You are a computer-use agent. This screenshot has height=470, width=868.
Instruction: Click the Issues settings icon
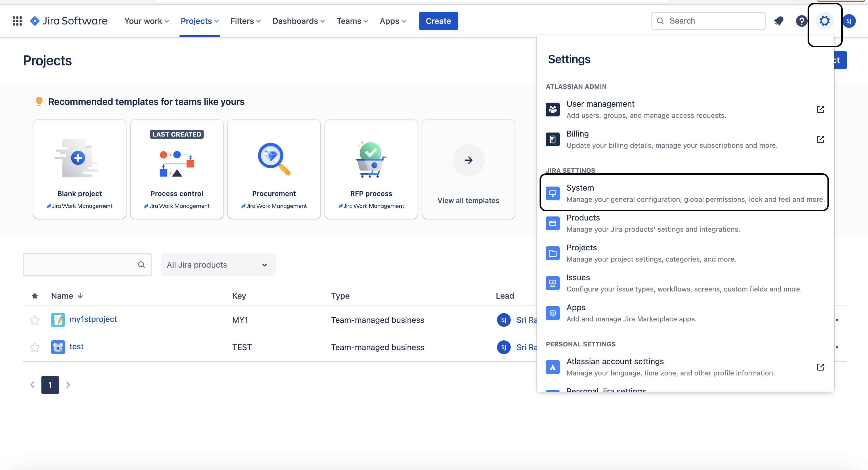pyautogui.click(x=552, y=283)
